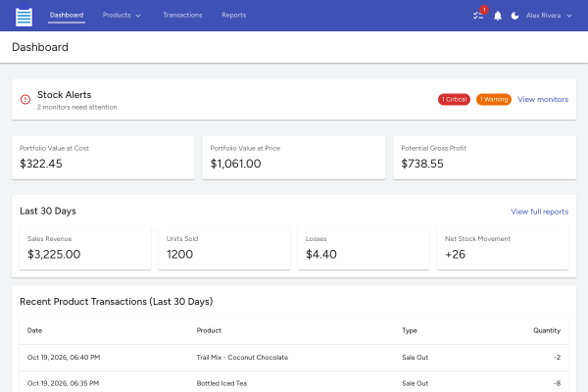This screenshot has height=392, width=588.
Task: Open the Products menu
Action: click(122, 15)
